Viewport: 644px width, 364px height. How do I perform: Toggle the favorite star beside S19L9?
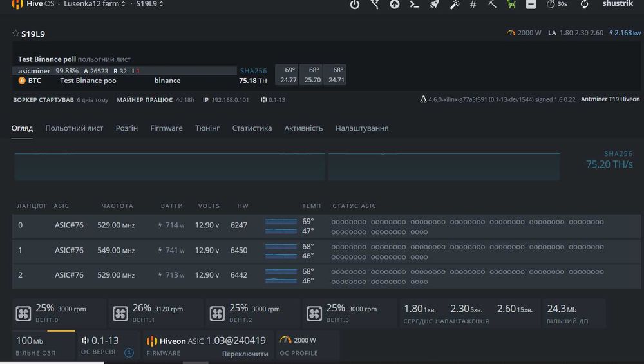[15, 34]
